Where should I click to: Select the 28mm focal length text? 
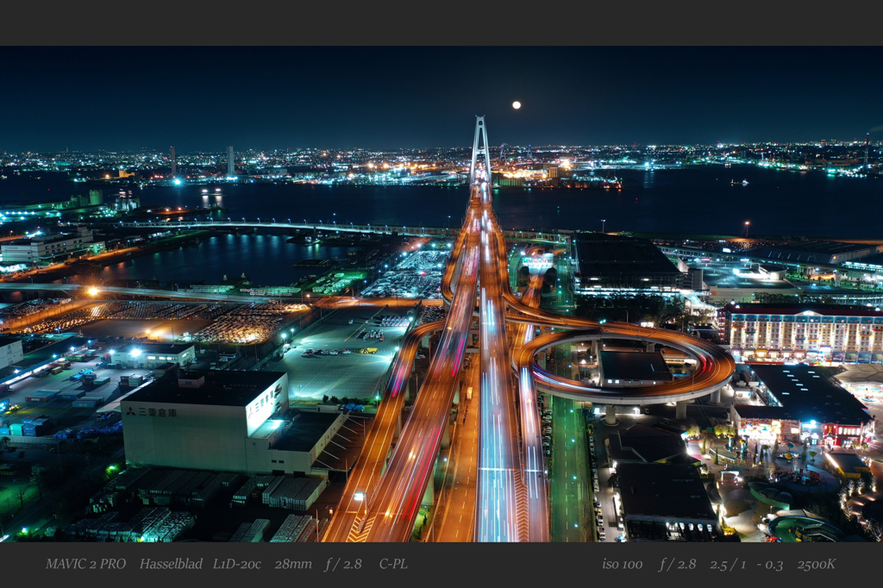294,564
